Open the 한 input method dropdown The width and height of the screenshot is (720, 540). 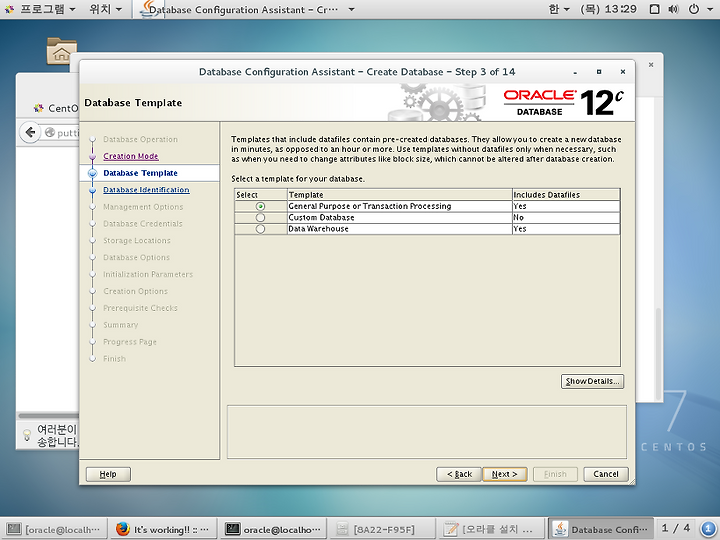pos(559,9)
